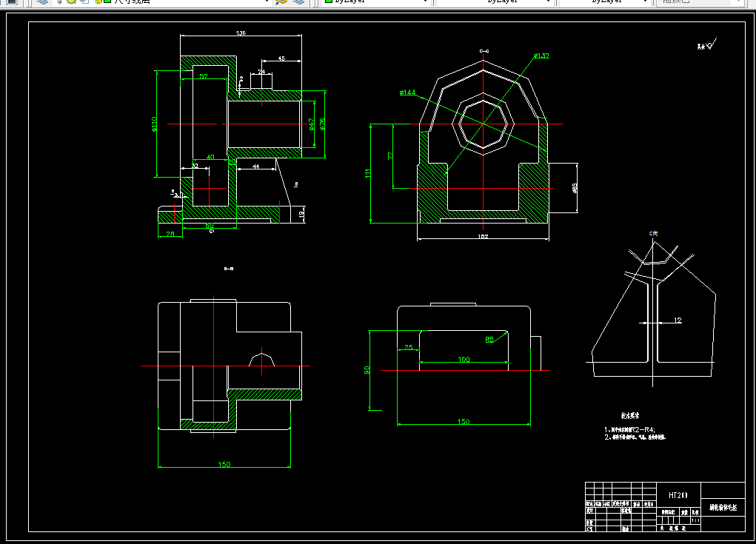Select the ø85 dimension on the right boss

coord(575,188)
